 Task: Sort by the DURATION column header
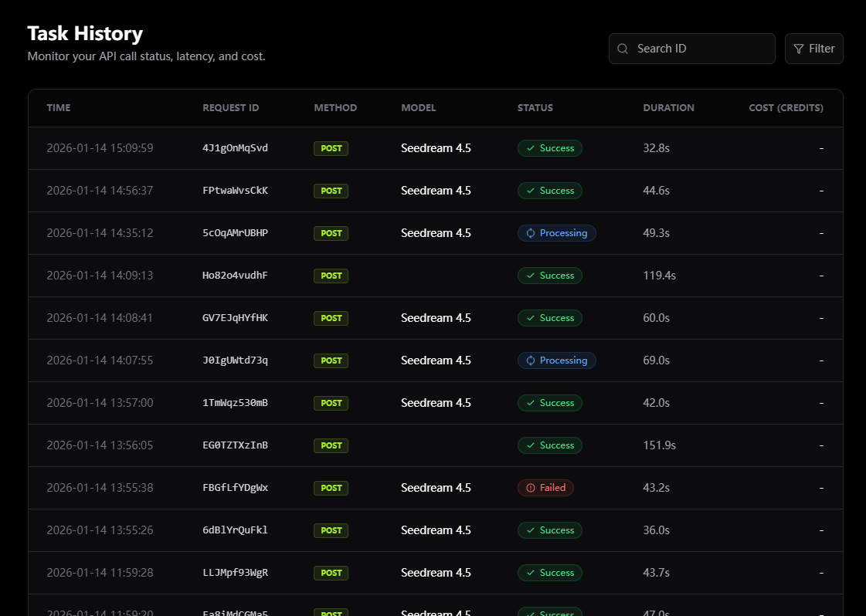click(669, 108)
